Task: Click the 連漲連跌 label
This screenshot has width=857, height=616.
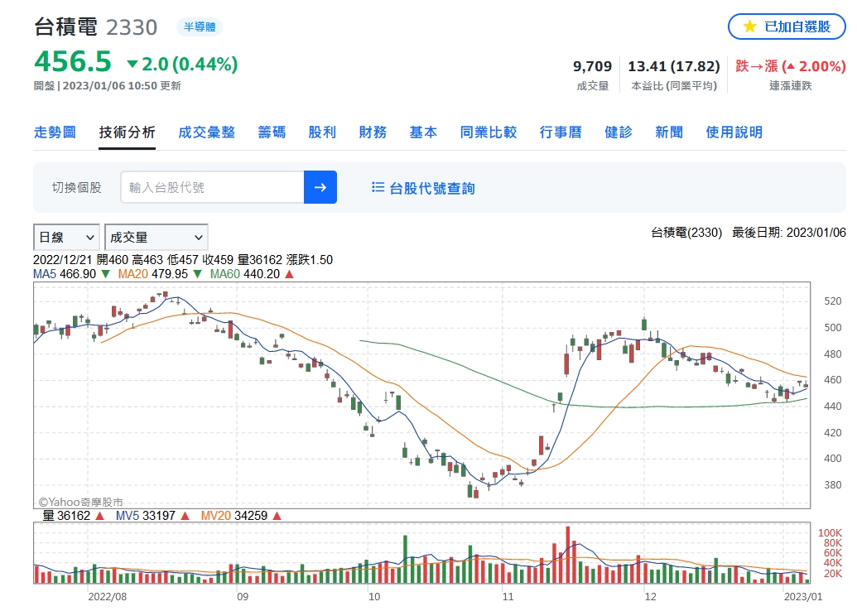Action: [790, 86]
